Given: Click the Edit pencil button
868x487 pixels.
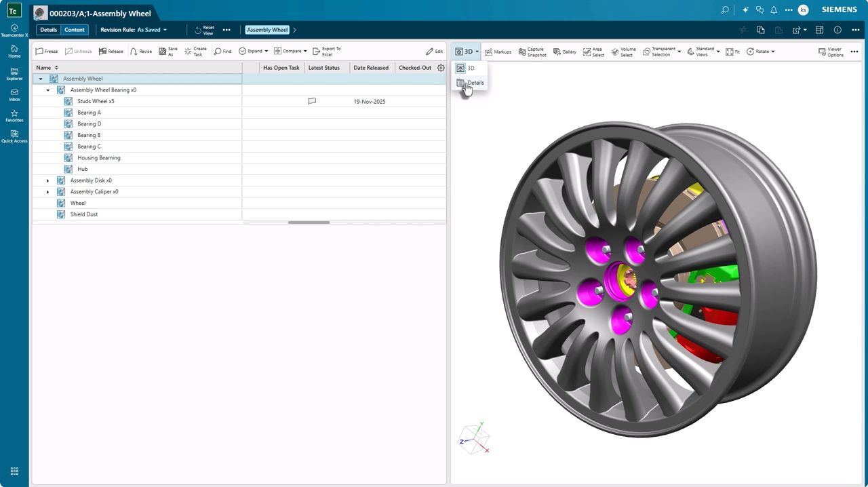Looking at the screenshot, I should pos(435,52).
